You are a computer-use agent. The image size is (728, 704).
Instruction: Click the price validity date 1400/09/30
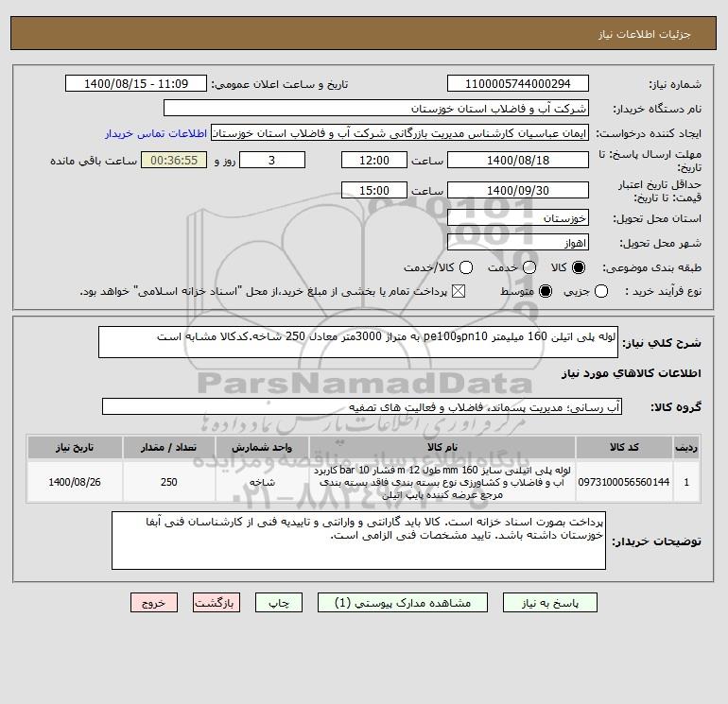point(518,190)
